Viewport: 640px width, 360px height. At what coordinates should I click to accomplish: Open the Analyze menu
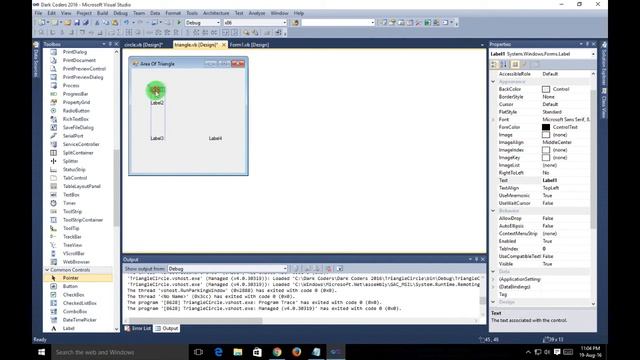pyautogui.click(x=257, y=13)
